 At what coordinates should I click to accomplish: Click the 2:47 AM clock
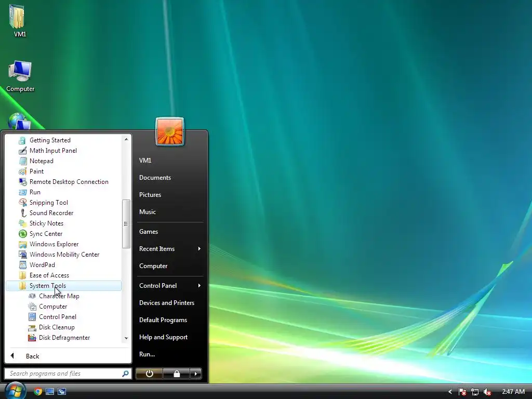[513, 392]
